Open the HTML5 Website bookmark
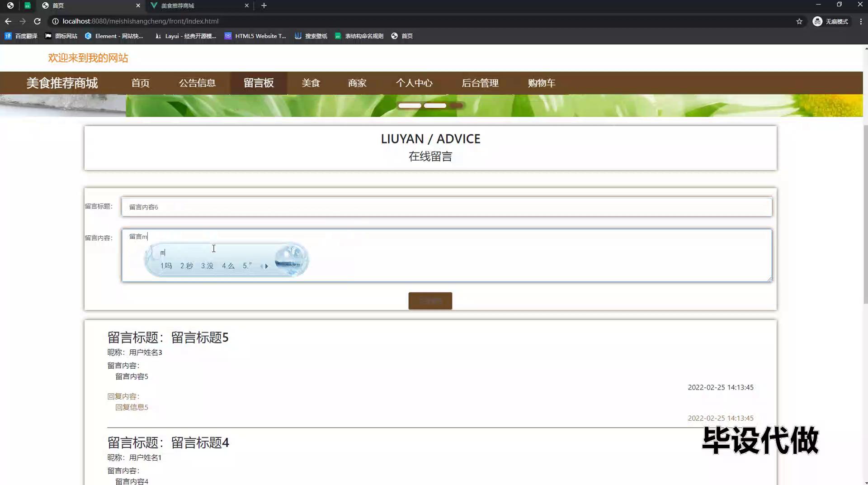Viewport: 868px width, 485px height. coord(255,36)
